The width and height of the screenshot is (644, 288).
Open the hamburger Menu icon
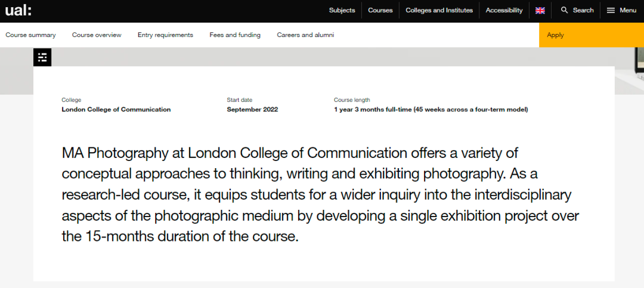tap(611, 10)
